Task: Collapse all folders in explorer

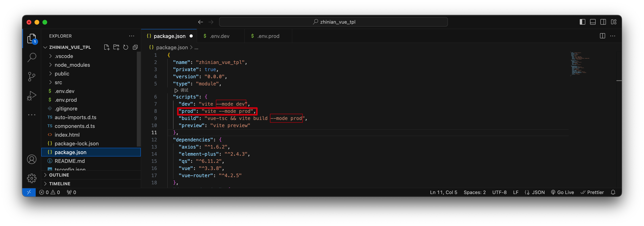Action: pyautogui.click(x=135, y=47)
